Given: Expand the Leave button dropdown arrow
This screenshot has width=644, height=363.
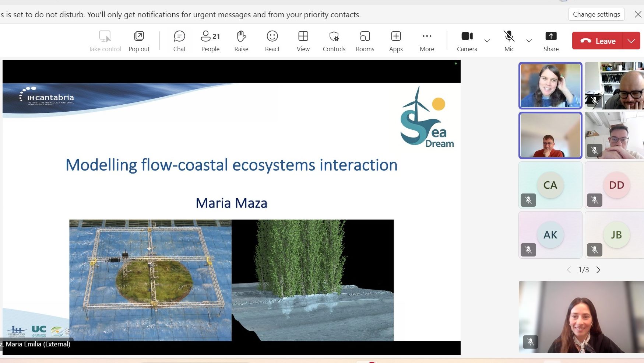Looking at the screenshot, I should click(631, 41).
